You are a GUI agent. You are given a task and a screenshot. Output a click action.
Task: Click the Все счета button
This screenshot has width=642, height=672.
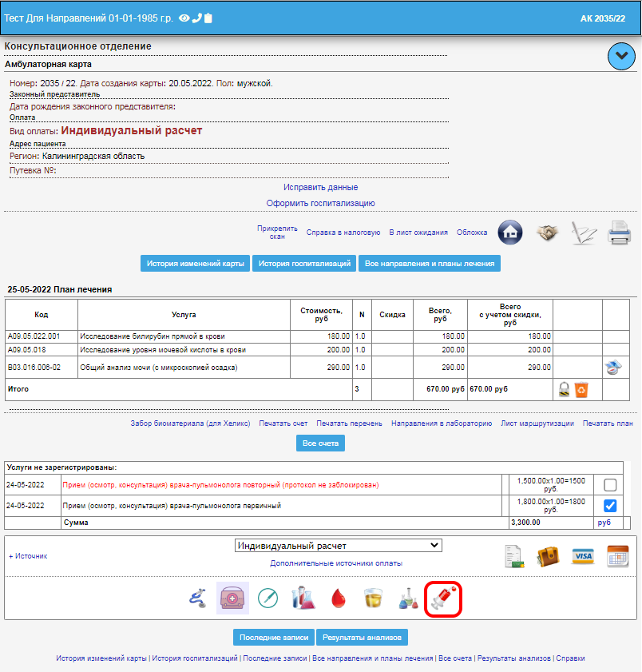click(x=320, y=443)
